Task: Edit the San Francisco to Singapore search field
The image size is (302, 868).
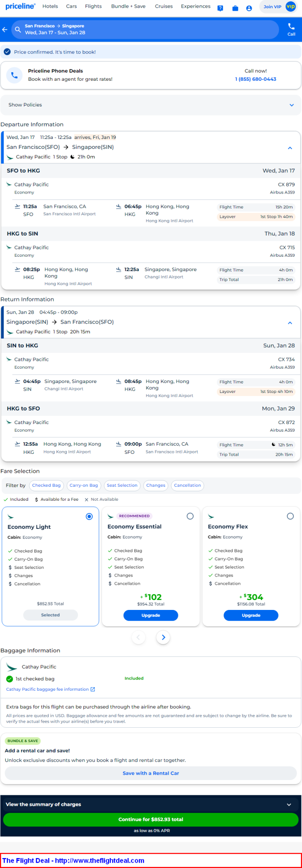Action: 145,30
